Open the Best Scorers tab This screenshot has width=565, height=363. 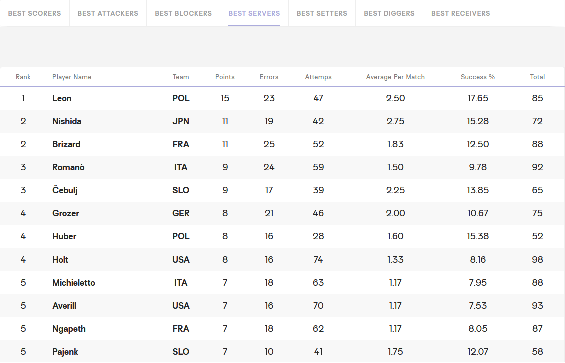pyautogui.click(x=35, y=14)
